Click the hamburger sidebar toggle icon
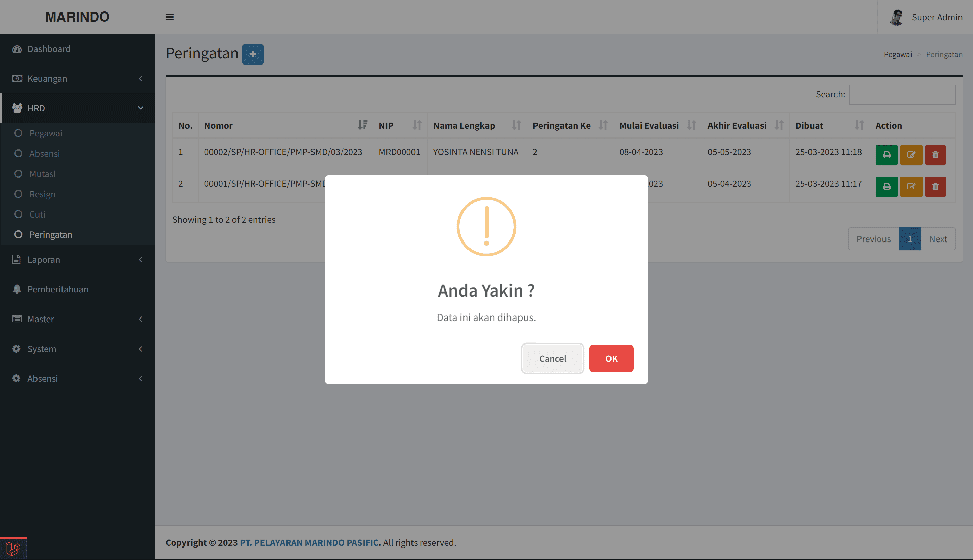Screen dimensions: 973x560 [169, 17]
